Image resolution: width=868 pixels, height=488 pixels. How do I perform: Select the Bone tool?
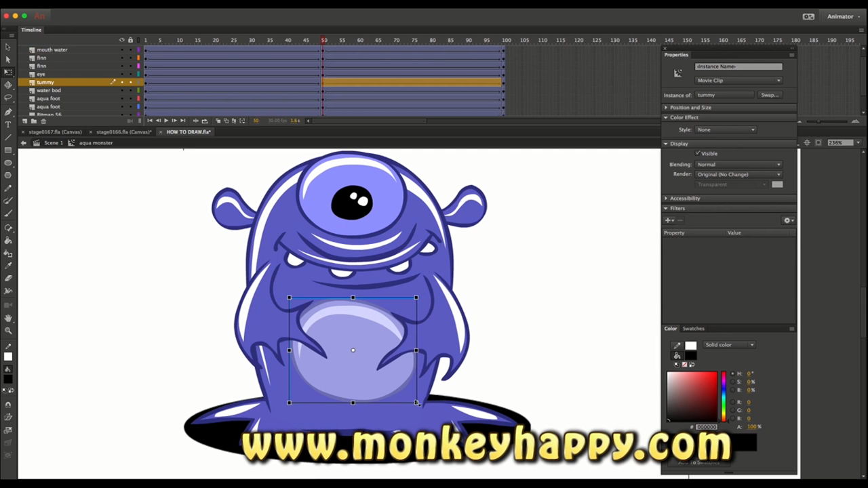[8, 228]
